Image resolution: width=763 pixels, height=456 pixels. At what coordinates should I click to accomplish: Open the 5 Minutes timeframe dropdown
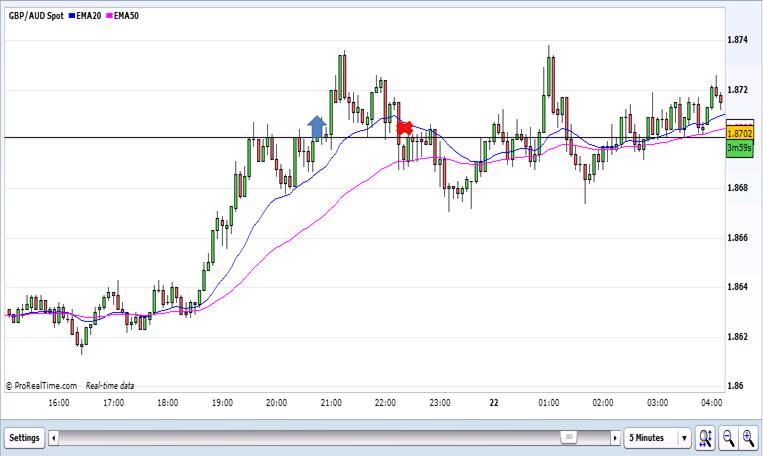pyautogui.click(x=650, y=438)
